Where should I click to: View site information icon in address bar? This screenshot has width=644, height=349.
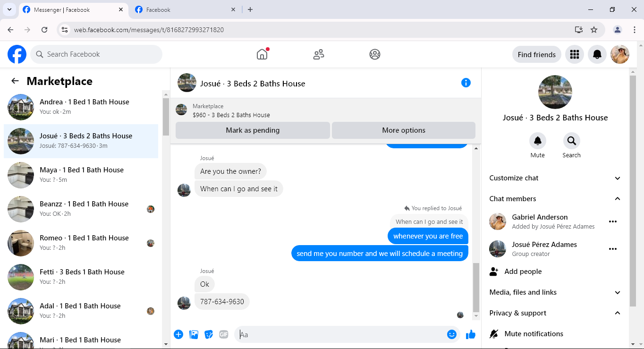click(65, 30)
